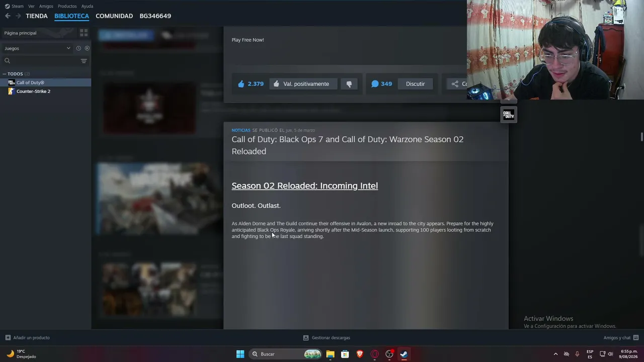The image size is (644, 362).
Task: Click the Counter-Strike 2 game icon in sidebar
Action: click(x=11, y=92)
